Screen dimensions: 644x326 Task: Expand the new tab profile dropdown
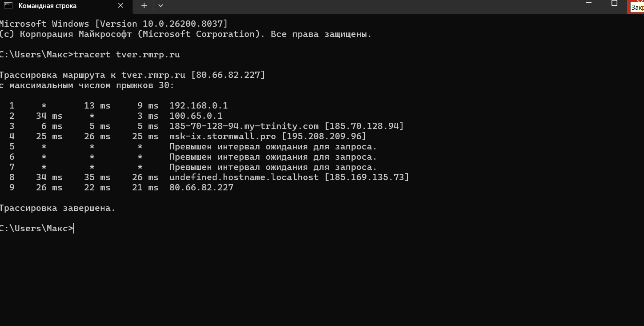pyautogui.click(x=161, y=5)
